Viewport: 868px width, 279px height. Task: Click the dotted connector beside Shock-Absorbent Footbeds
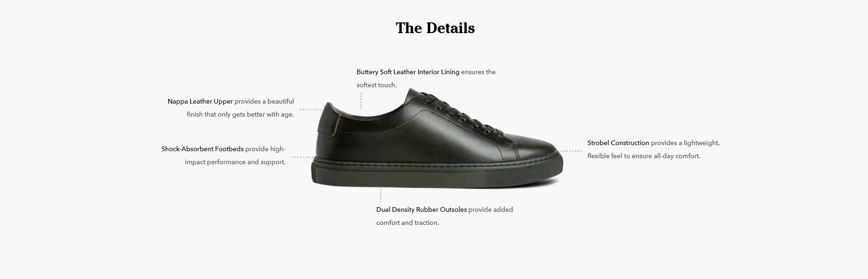(303, 157)
